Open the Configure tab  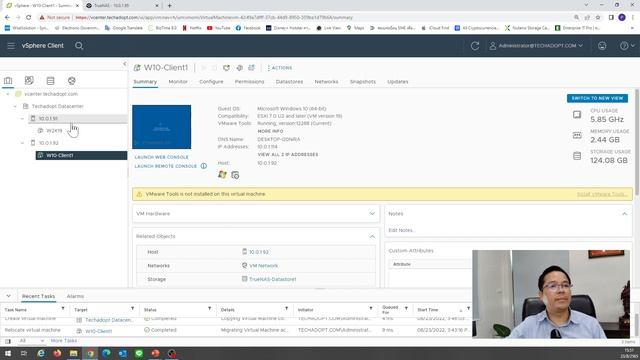211,82
